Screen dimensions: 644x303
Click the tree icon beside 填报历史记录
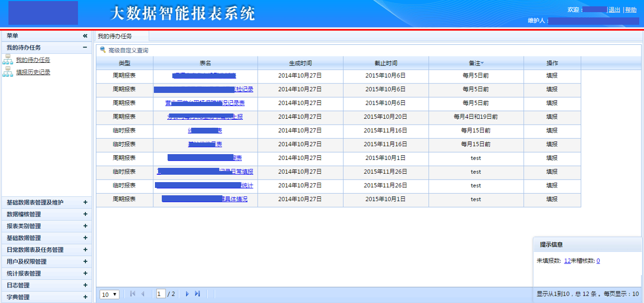point(7,72)
